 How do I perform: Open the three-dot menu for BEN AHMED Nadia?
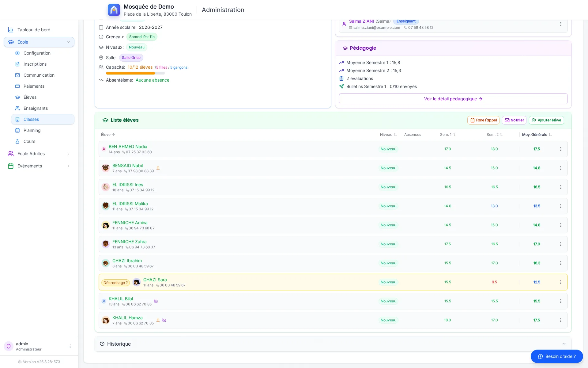click(x=561, y=149)
